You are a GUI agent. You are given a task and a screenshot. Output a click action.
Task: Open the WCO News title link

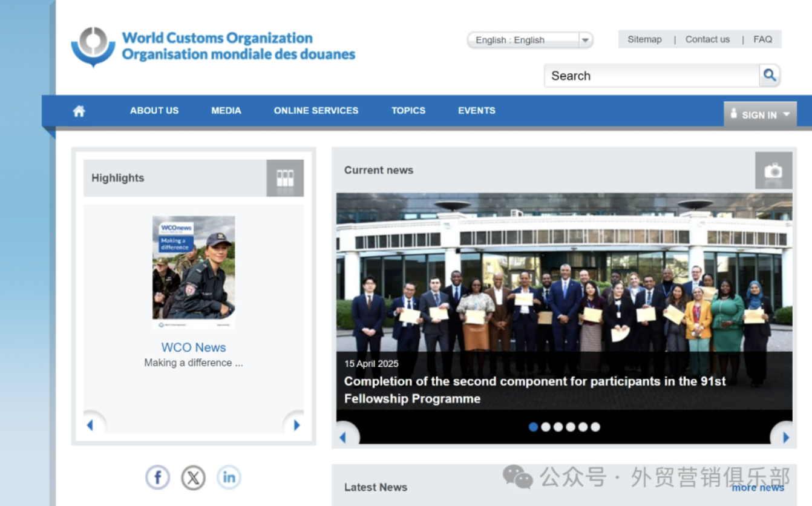click(x=194, y=347)
